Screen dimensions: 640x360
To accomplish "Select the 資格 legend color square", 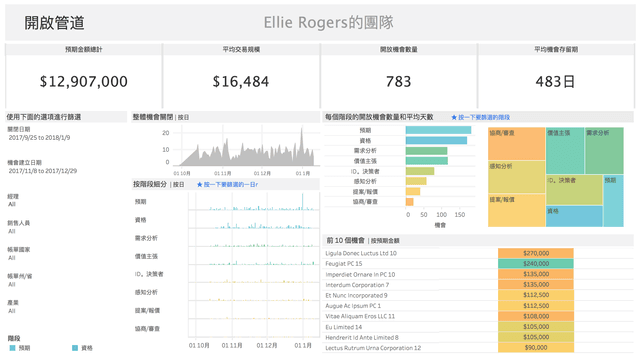I will (x=75, y=348).
